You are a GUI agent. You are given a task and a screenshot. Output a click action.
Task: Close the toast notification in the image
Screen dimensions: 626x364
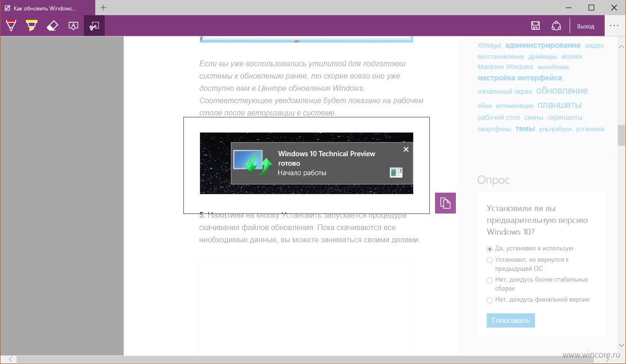tap(406, 149)
